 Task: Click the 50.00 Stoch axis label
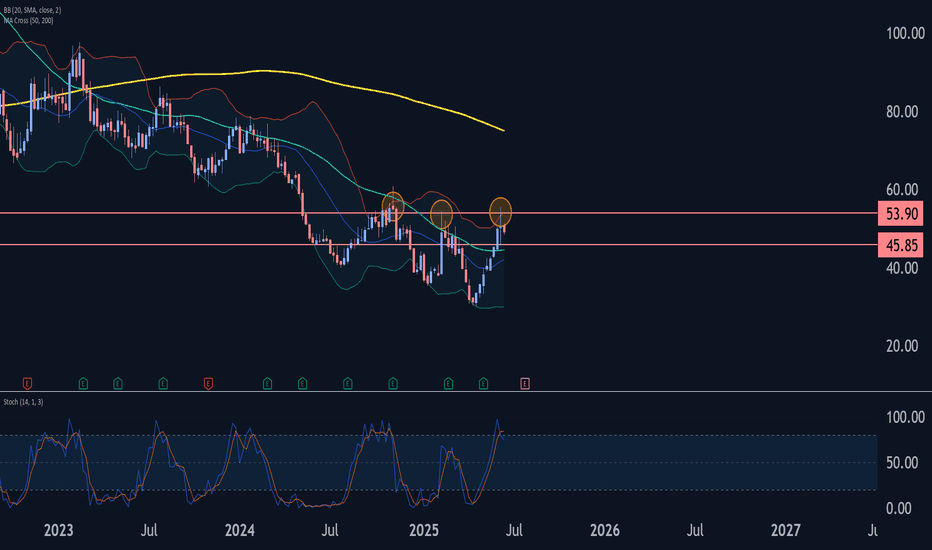tap(902, 462)
